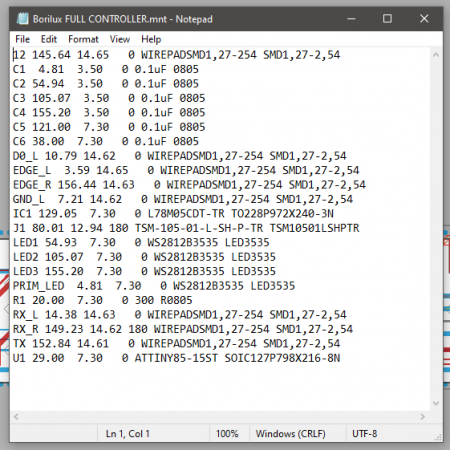The height and width of the screenshot is (450, 450).
Task: Click the 100% zoom status entry
Action: 227,434
